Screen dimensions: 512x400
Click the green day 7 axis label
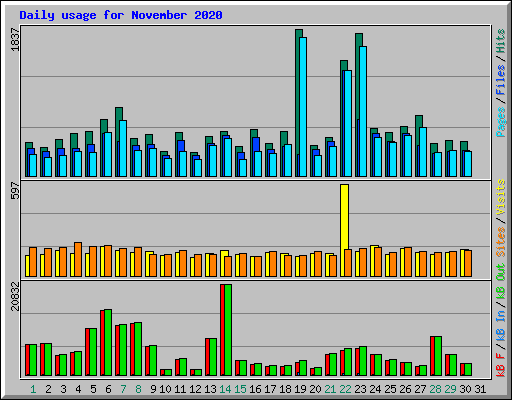[123, 389]
